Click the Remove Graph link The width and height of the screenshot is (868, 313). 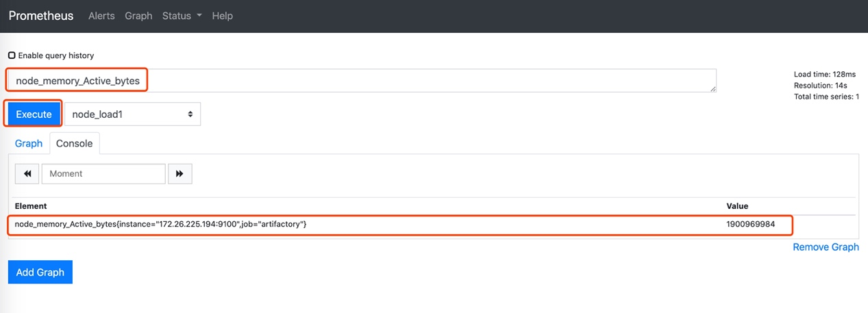click(826, 247)
